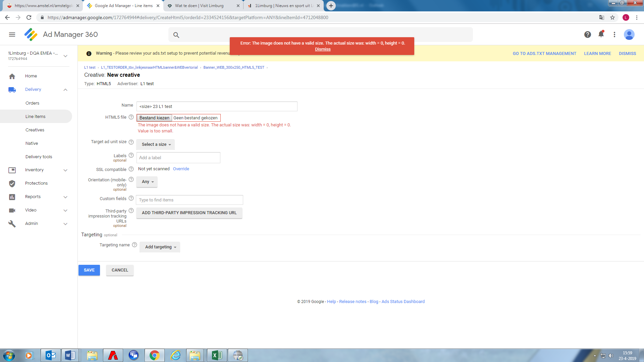Open the Orientation Any dropdown
Screen dimensions: 644x362
coord(147,182)
